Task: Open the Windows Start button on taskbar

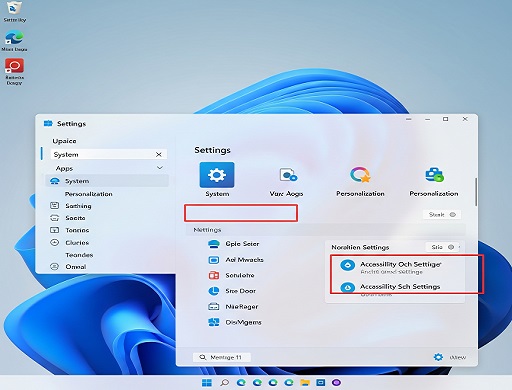Action: (207, 383)
